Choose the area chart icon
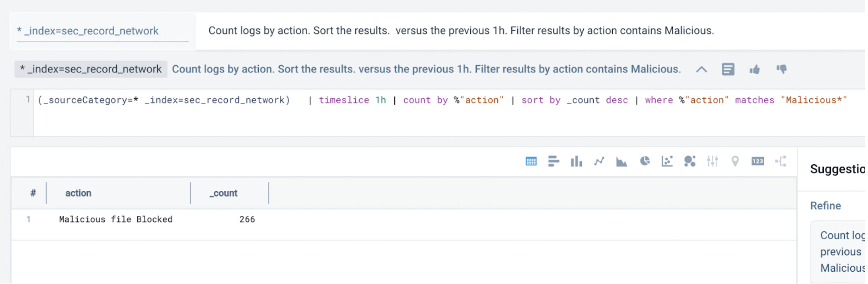868x284 pixels. coord(621,161)
